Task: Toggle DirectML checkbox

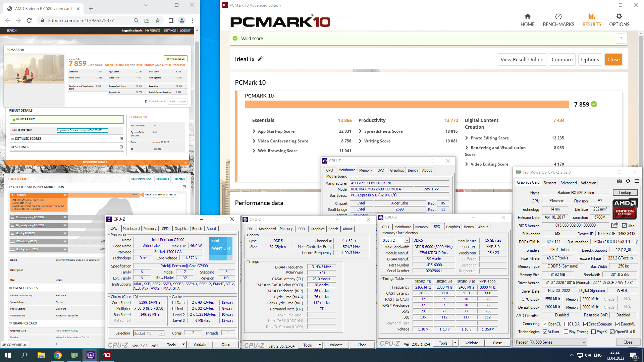Action: 618,324
